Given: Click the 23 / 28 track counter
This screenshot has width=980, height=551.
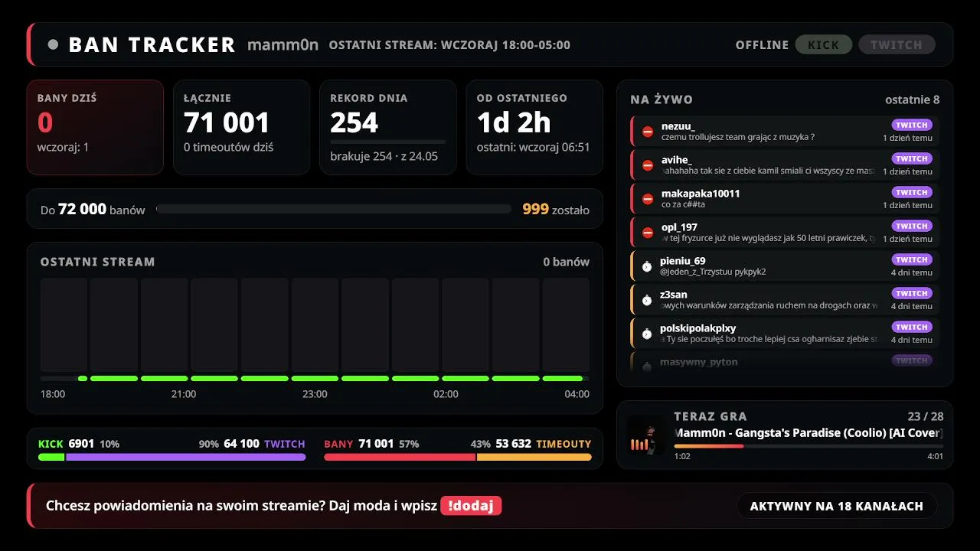Looking at the screenshot, I should (x=925, y=416).
